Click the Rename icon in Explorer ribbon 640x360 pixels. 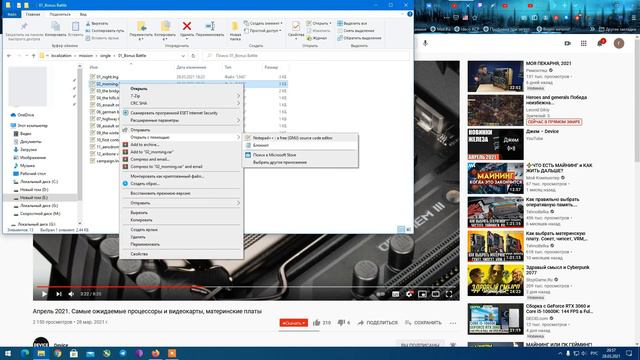coord(210,26)
